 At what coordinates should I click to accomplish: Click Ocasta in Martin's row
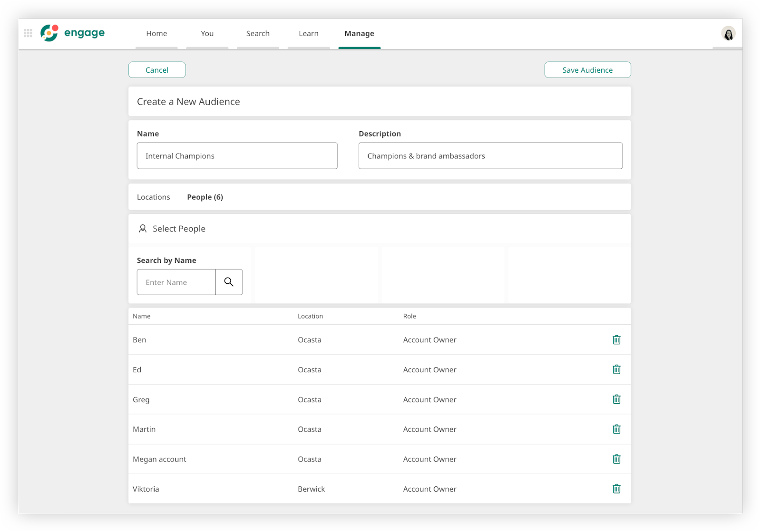[310, 429]
